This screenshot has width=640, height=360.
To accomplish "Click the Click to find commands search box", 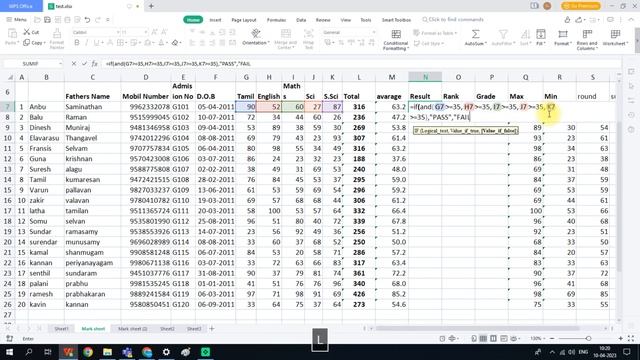I will point(453,20).
